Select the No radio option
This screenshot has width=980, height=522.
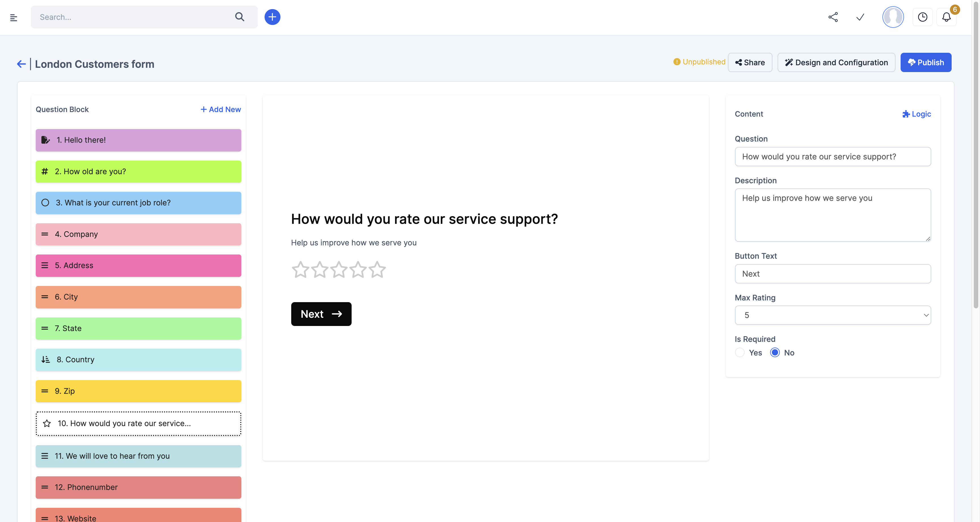click(775, 353)
